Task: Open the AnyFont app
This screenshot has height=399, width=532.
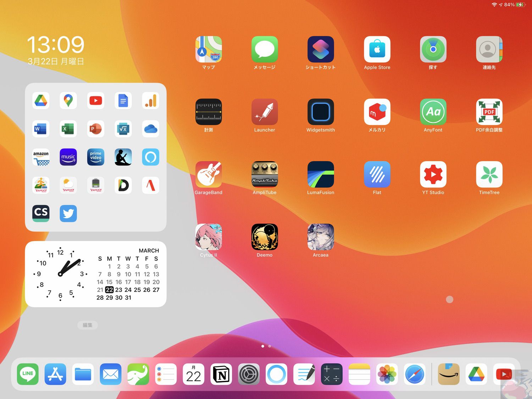Action: (433, 112)
